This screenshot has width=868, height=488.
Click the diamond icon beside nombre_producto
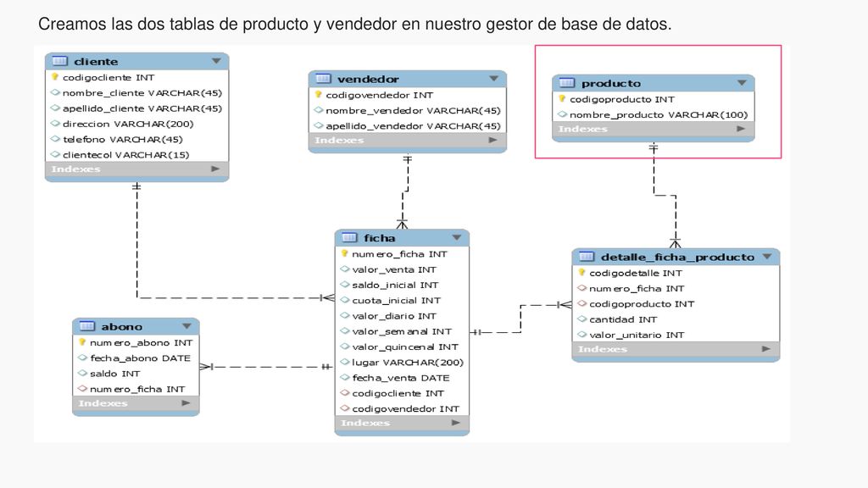[x=562, y=114]
